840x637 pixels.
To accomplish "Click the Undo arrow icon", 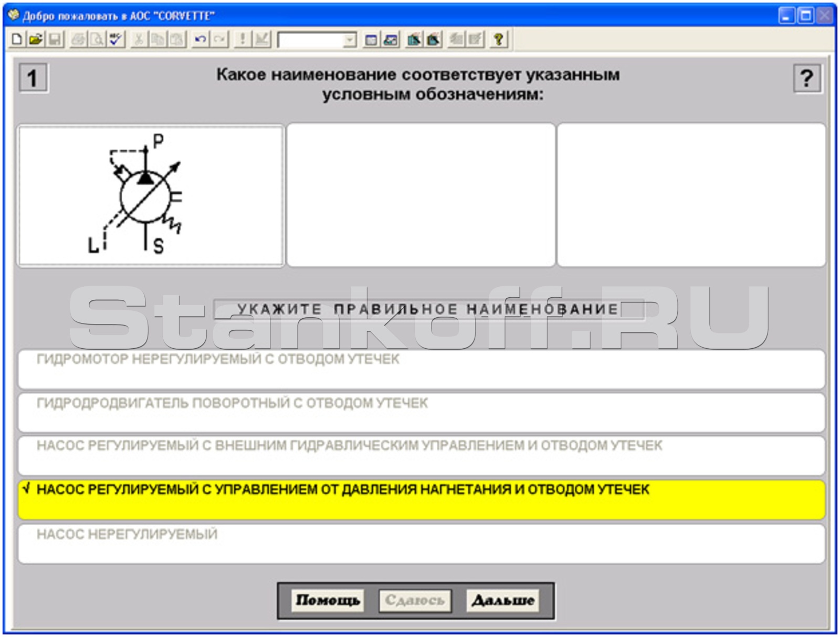I will point(200,39).
